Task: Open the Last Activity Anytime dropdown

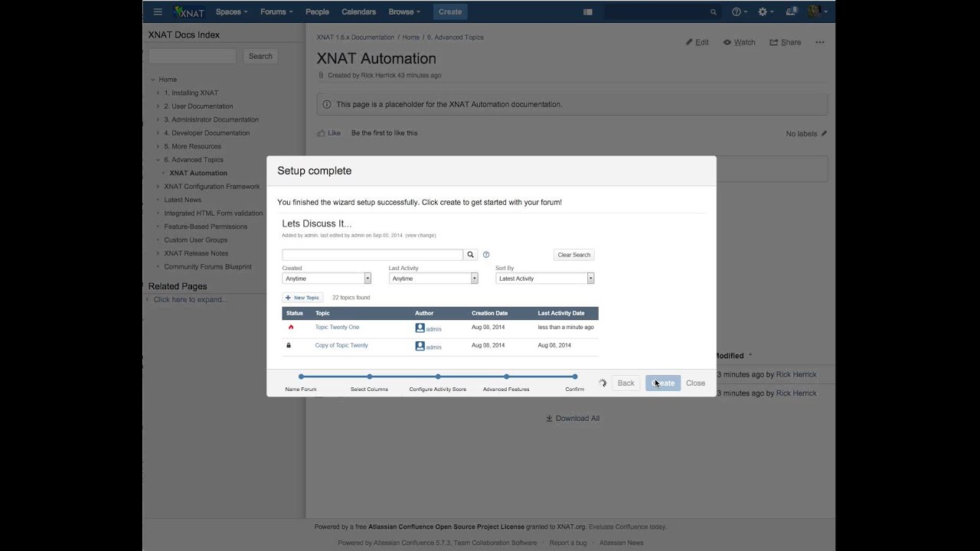Action: click(433, 279)
